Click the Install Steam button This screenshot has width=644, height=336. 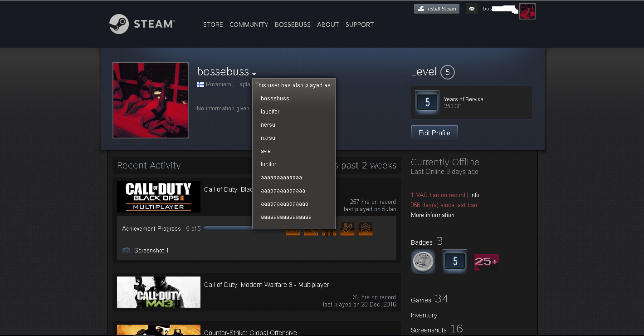[x=437, y=9]
